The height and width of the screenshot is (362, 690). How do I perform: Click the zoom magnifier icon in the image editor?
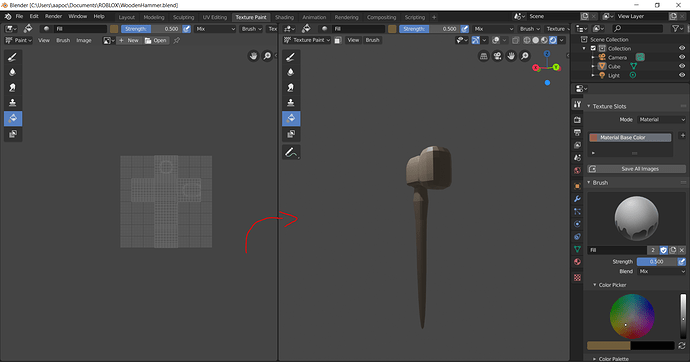click(x=267, y=56)
